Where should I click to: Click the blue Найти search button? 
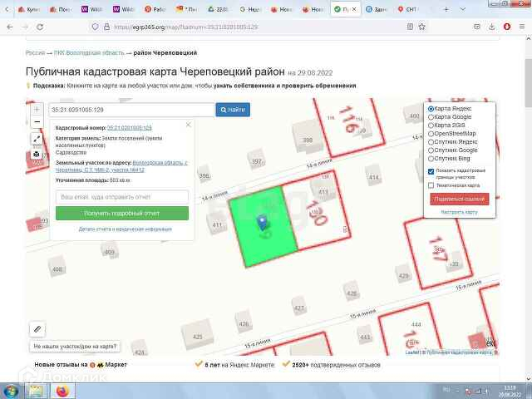pyautogui.click(x=233, y=110)
